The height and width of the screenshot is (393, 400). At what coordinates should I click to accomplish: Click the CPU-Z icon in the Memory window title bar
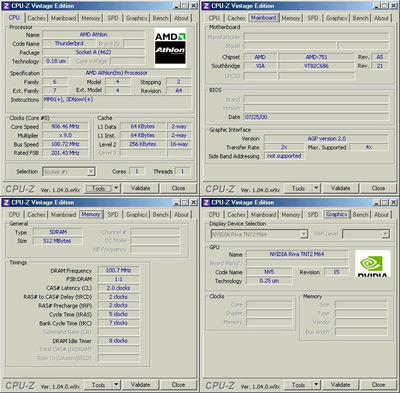[6, 203]
